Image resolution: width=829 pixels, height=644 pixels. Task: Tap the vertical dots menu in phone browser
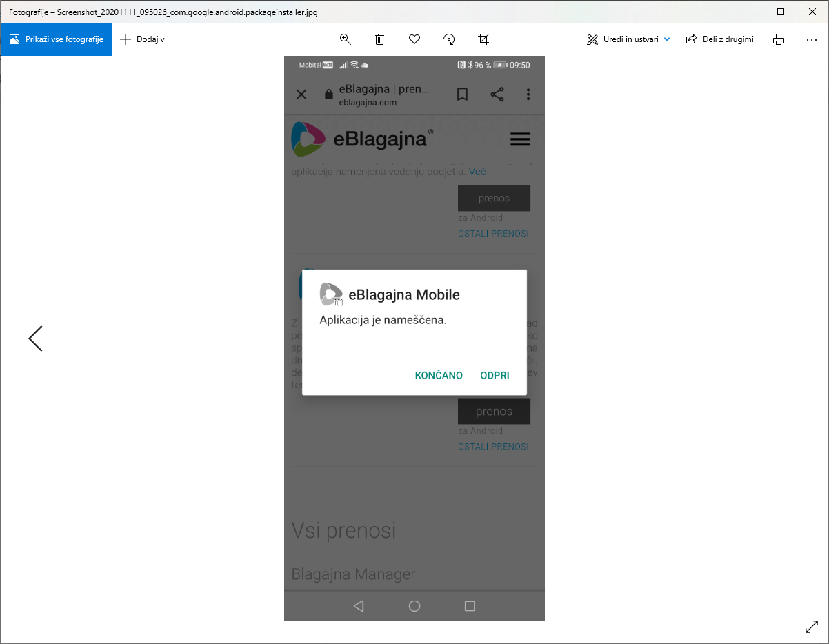[528, 94]
